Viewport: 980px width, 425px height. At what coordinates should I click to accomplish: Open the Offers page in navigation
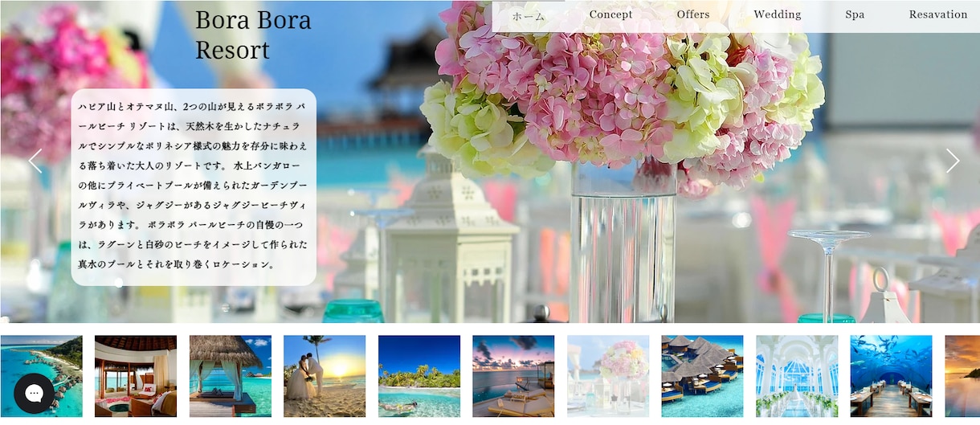point(692,14)
